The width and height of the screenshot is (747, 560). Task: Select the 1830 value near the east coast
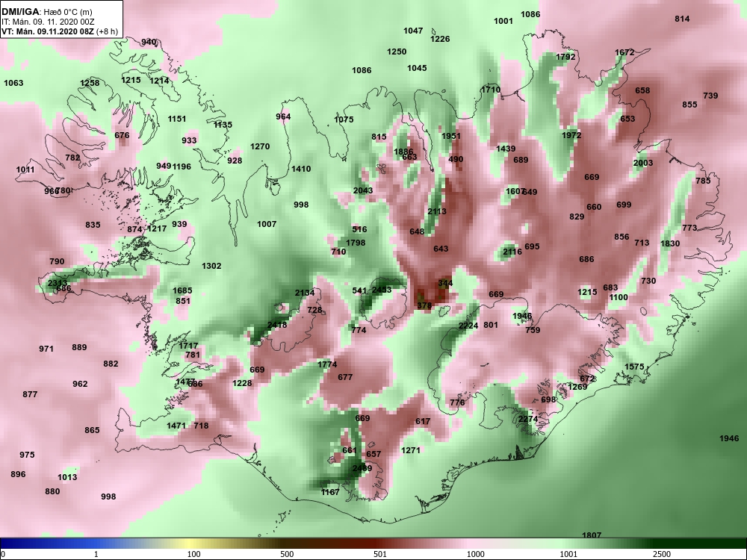pyautogui.click(x=670, y=243)
